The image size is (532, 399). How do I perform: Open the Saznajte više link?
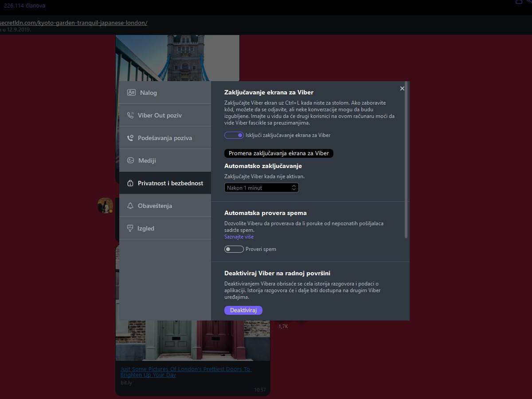(239, 236)
